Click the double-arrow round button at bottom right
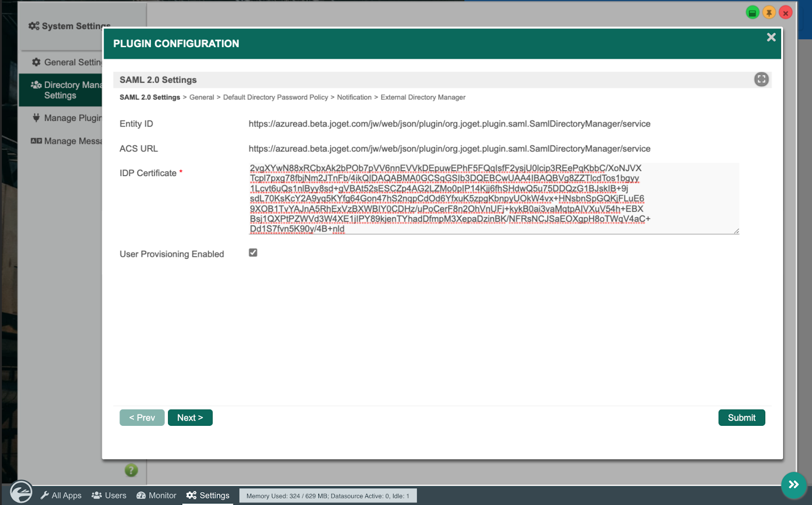This screenshot has width=812, height=505. click(x=794, y=485)
